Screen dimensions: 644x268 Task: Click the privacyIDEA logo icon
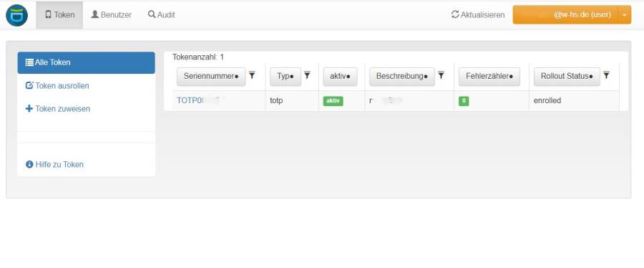pos(17,15)
